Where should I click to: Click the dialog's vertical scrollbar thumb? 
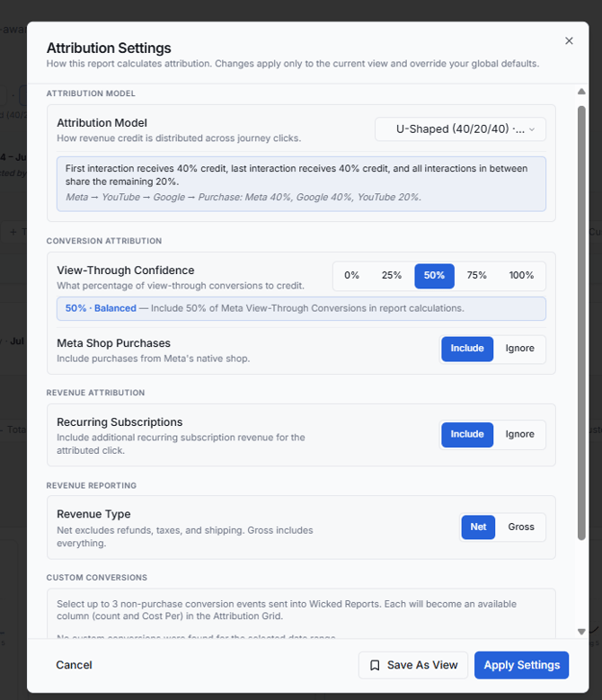pyautogui.click(x=581, y=323)
